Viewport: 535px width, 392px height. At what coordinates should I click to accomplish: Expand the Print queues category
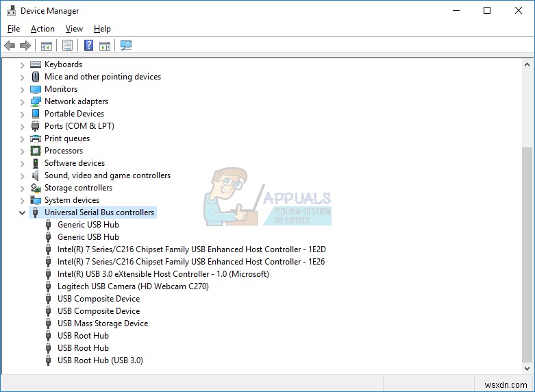click(22, 138)
